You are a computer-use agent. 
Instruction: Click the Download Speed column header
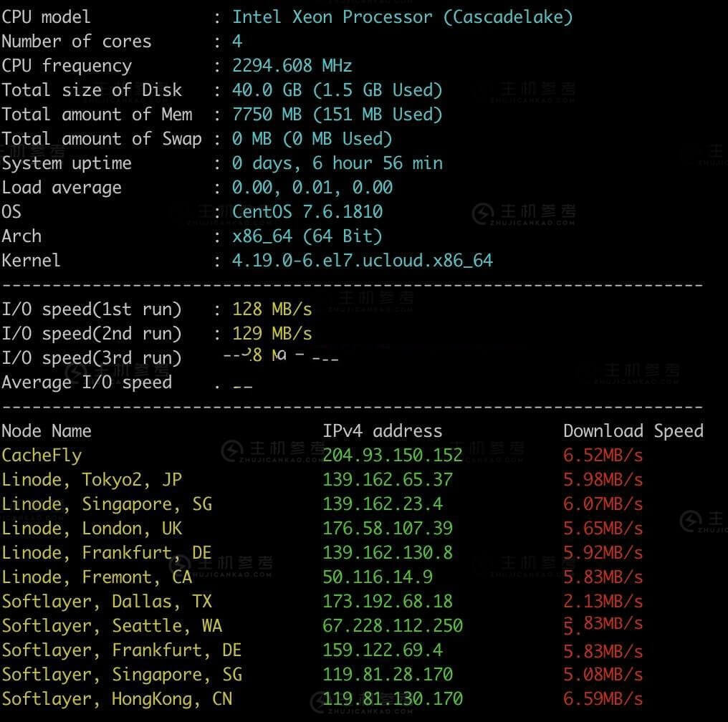coord(633,431)
